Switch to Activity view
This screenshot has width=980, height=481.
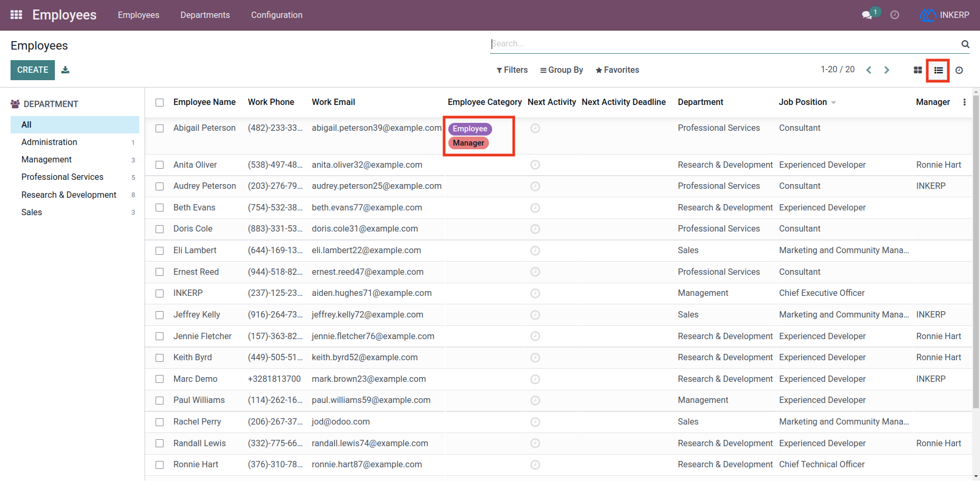pos(959,70)
